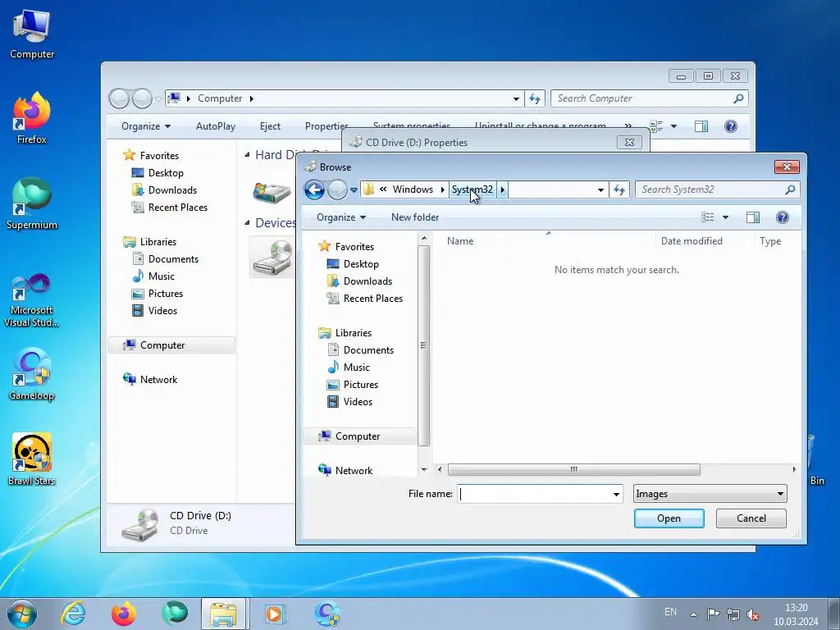
Task: Sort by the Date modified column
Action: [x=704, y=241]
